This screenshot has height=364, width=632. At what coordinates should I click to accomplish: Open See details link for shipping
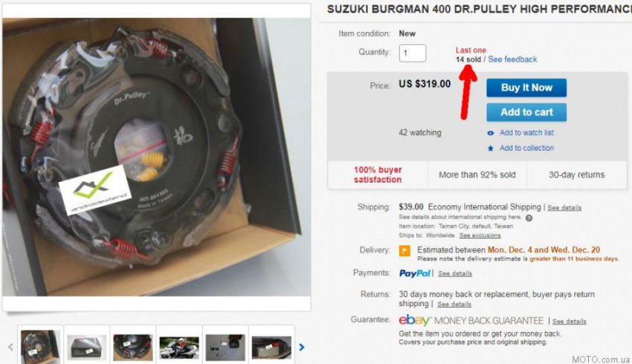[x=564, y=208]
